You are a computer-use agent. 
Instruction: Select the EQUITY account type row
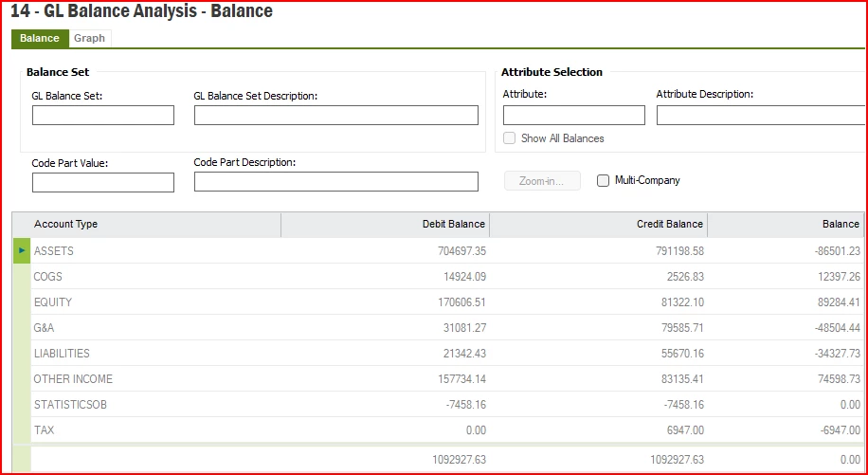[447, 302]
